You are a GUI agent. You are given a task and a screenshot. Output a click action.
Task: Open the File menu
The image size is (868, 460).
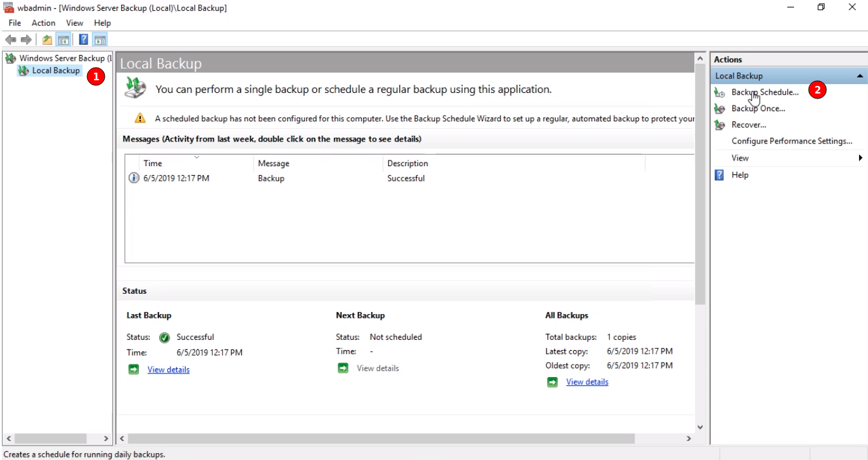click(15, 23)
